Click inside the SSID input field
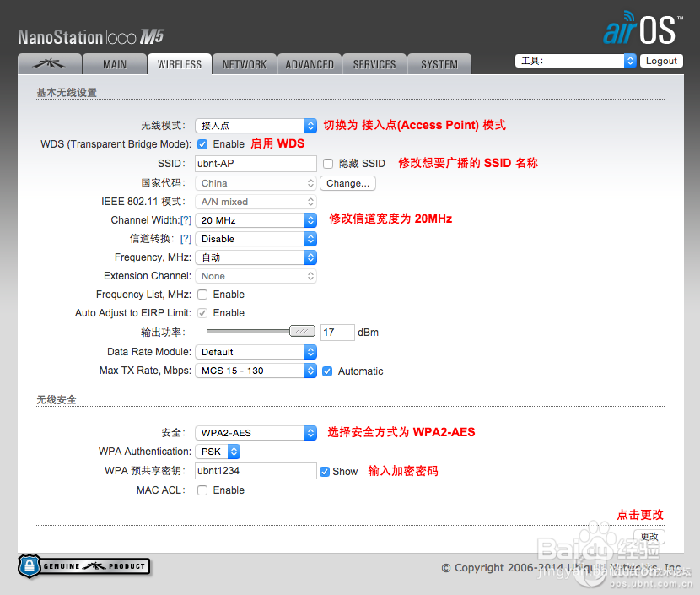 click(255, 163)
